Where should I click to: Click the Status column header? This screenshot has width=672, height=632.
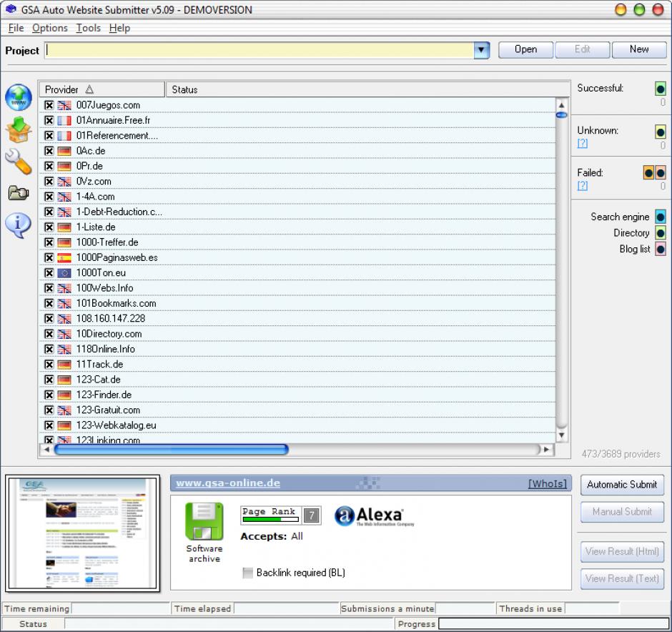click(x=368, y=89)
